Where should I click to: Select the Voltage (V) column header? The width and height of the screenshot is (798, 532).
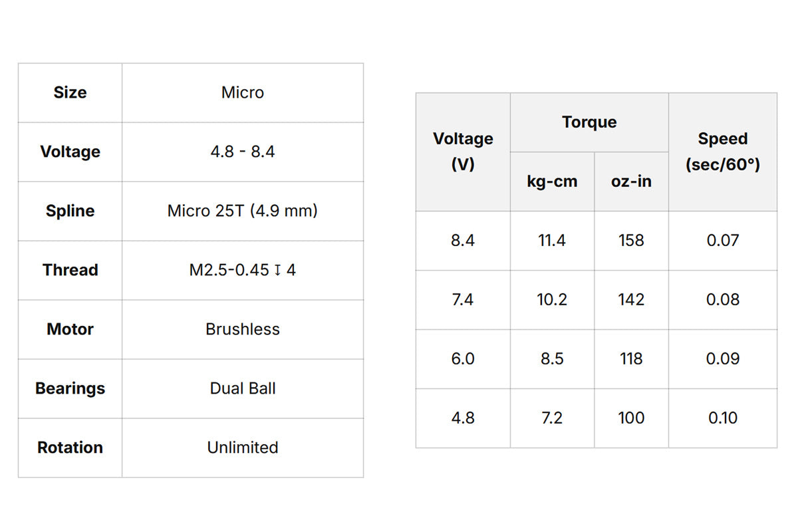[x=463, y=152]
